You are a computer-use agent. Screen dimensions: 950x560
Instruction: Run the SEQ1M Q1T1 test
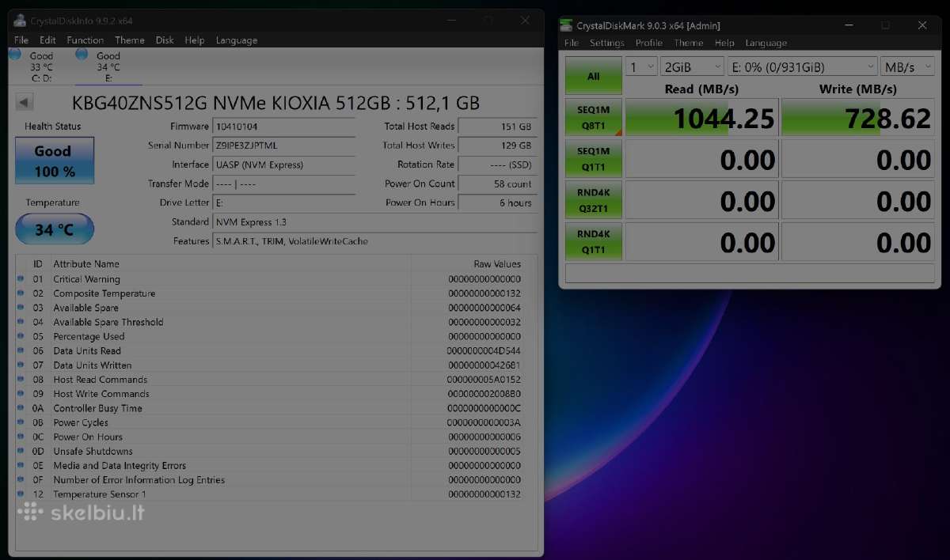point(594,158)
